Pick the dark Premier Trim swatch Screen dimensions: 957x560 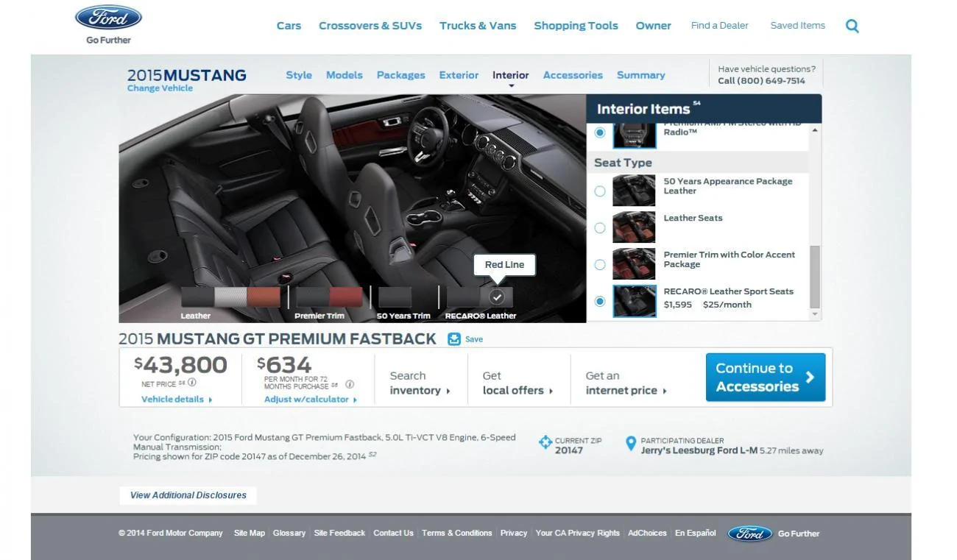(x=312, y=297)
